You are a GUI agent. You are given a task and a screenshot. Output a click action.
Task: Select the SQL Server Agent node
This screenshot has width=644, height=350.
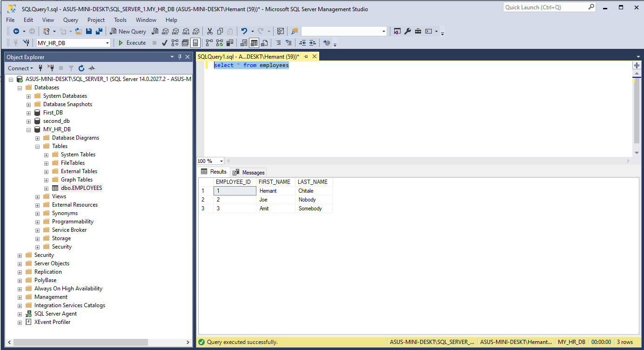coord(55,314)
